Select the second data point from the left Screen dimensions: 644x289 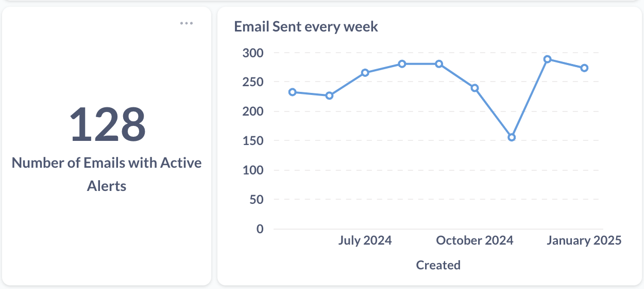(329, 95)
